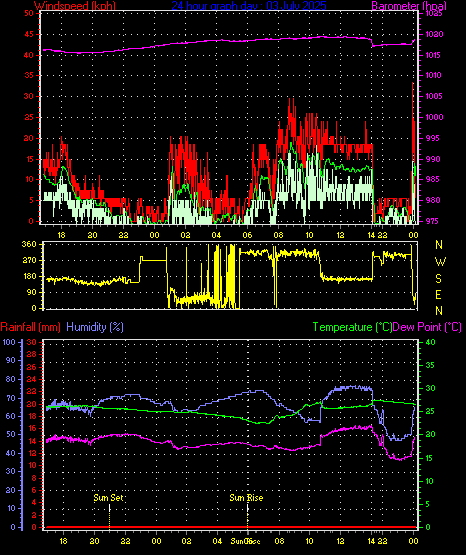This screenshot has height=555, width=466.
Task: Click the W compass letter beside wind direction
Action: click(x=440, y=262)
